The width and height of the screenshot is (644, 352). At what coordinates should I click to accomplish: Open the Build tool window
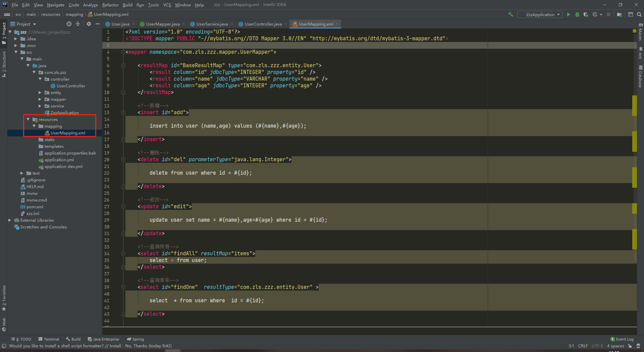point(73,339)
